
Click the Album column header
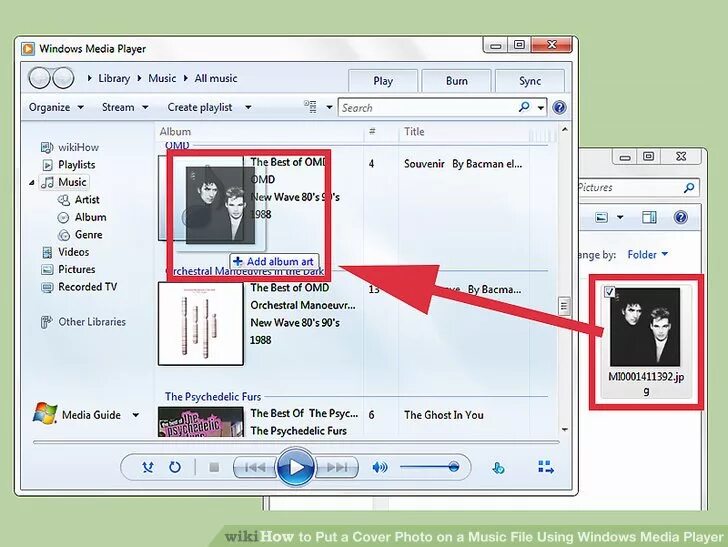tap(175, 132)
